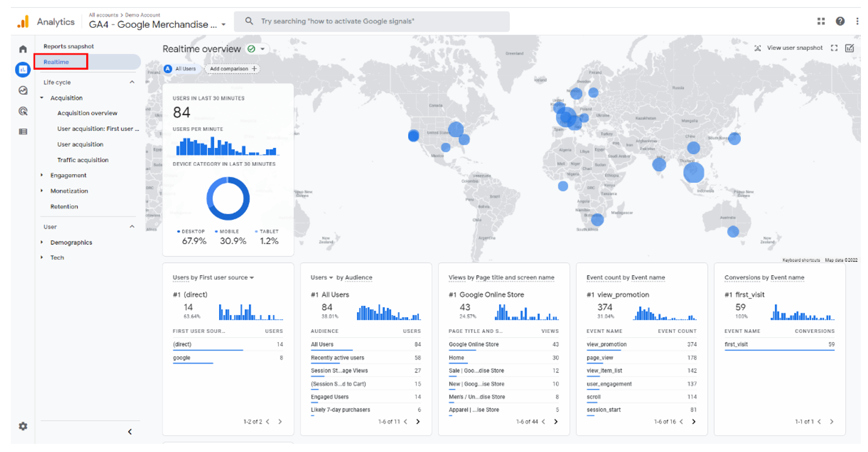
Task: Go to next page of Conversions card
Action: click(x=832, y=422)
